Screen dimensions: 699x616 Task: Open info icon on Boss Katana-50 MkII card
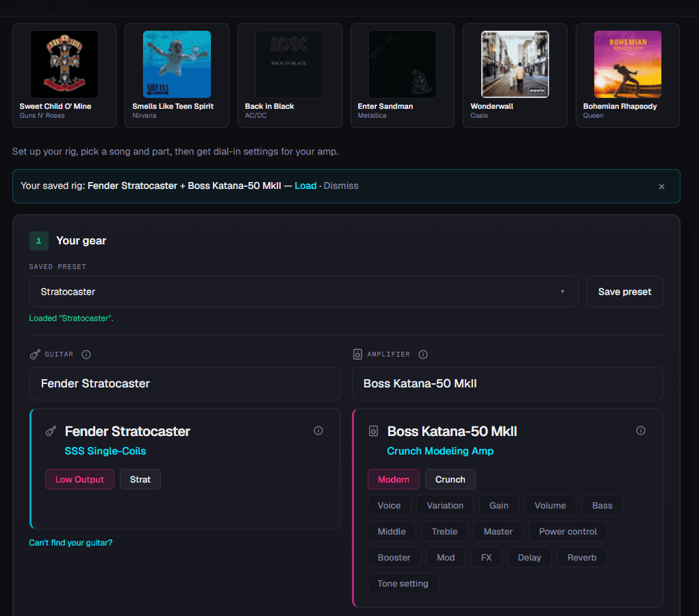click(641, 431)
